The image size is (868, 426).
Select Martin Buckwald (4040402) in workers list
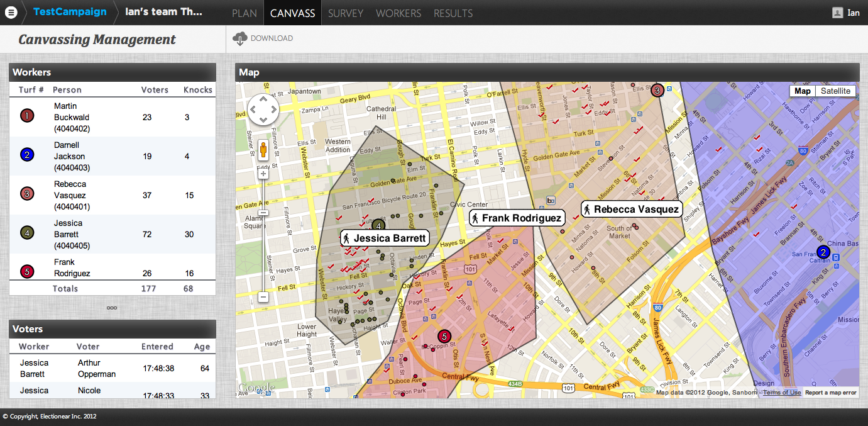click(x=72, y=117)
